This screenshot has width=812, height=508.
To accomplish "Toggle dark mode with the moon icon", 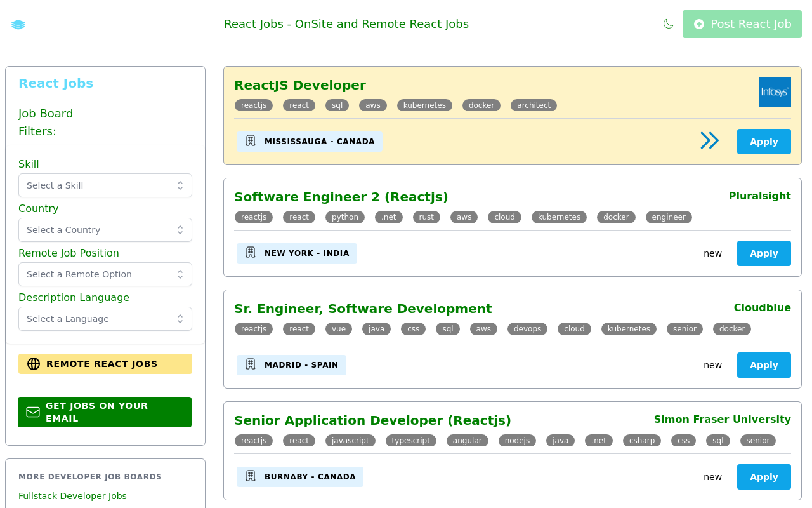I will pyautogui.click(x=668, y=24).
